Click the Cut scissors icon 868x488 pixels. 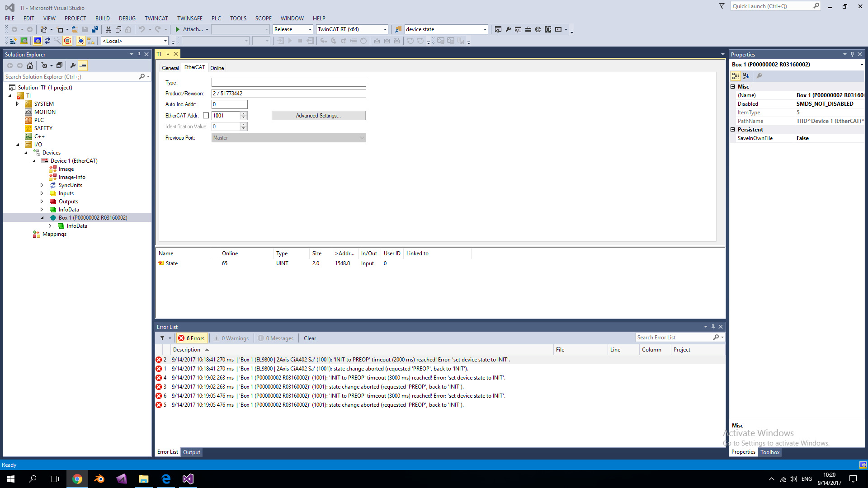pos(108,29)
